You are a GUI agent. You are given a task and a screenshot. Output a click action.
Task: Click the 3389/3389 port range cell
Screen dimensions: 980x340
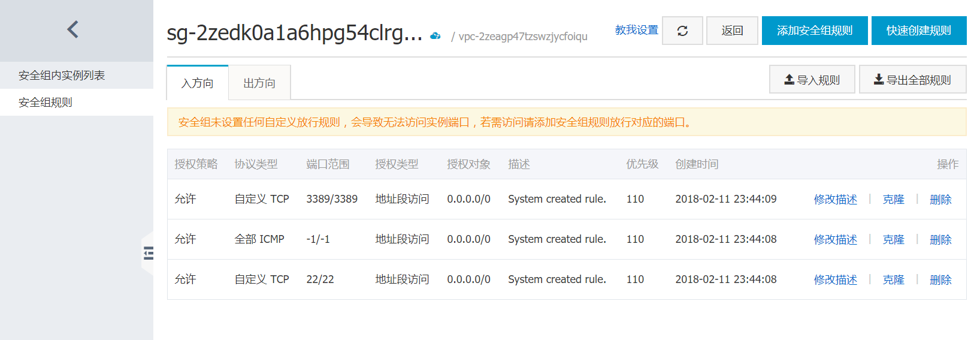click(332, 199)
